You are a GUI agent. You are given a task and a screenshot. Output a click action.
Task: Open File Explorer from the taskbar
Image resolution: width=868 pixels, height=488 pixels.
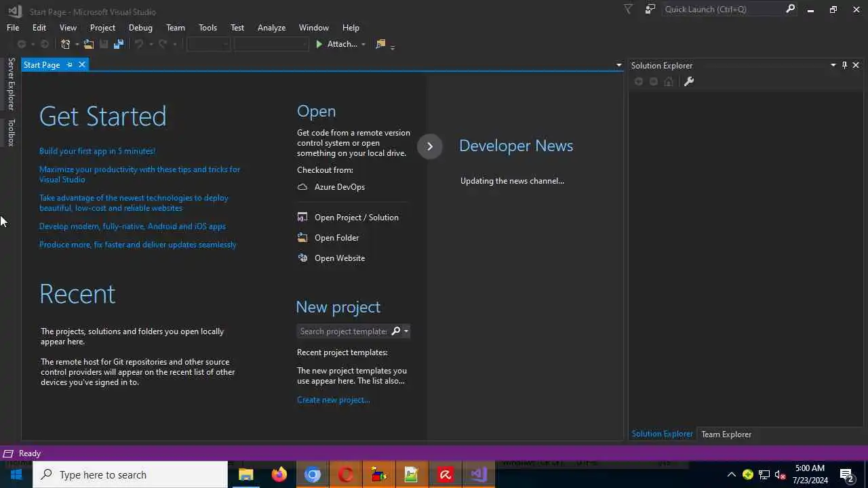tap(246, 474)
